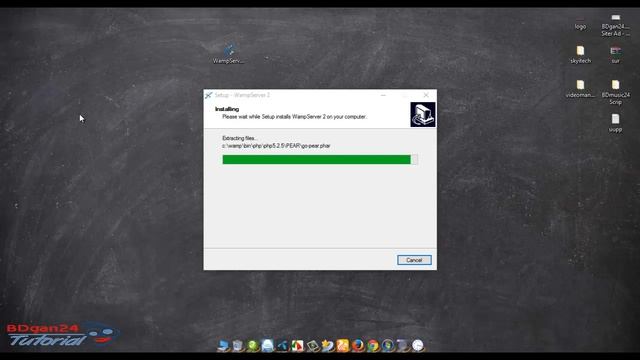640x360 pixels.
Task: Click the green installation progress bar
Action: 320,160
